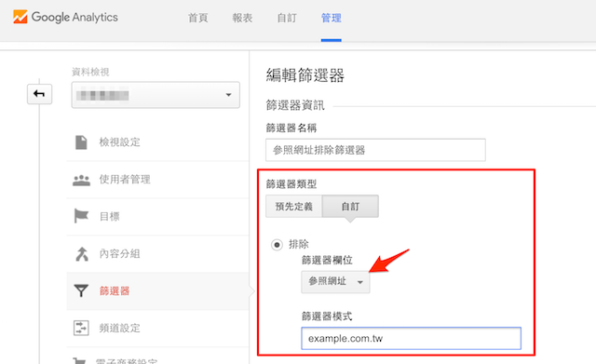Open the 資料檢視 view selector dropdown
The height and width of the screenshot is (364, 596).
point(156,95)
